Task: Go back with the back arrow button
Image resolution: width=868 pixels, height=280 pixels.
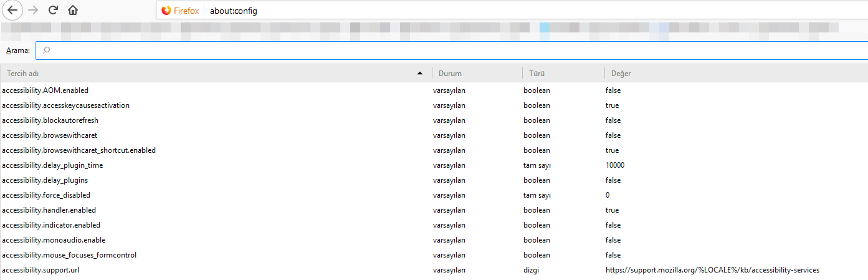Action: point(12,10)
